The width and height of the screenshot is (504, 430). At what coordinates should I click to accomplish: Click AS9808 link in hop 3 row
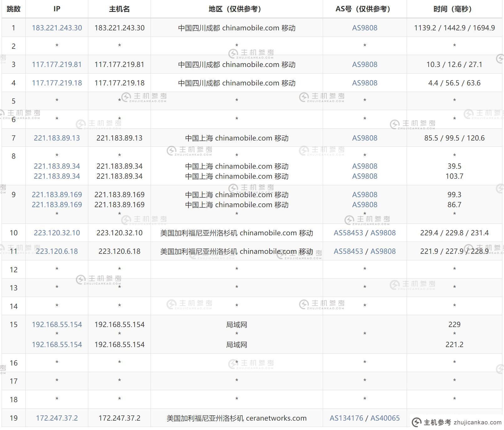365,64
